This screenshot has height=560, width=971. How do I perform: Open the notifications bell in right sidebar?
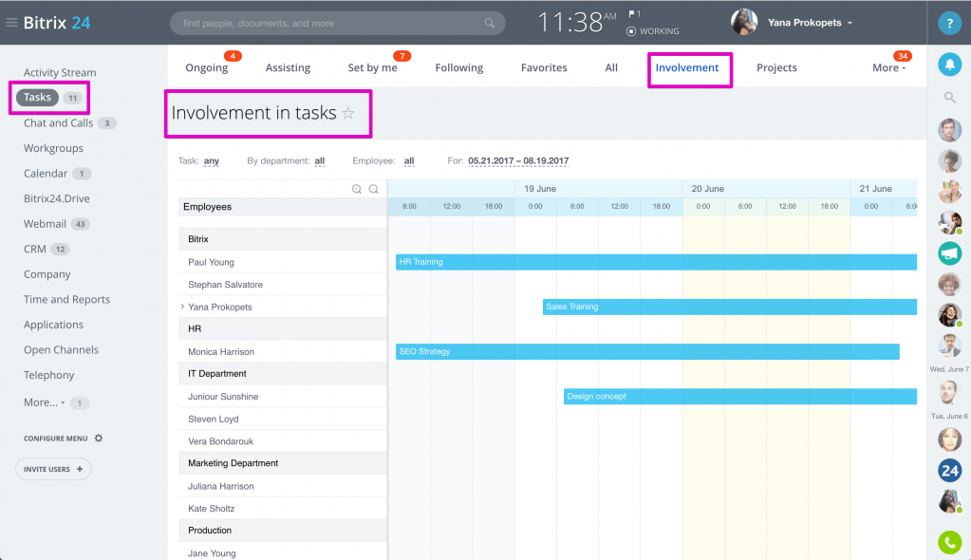coord(949,65)
